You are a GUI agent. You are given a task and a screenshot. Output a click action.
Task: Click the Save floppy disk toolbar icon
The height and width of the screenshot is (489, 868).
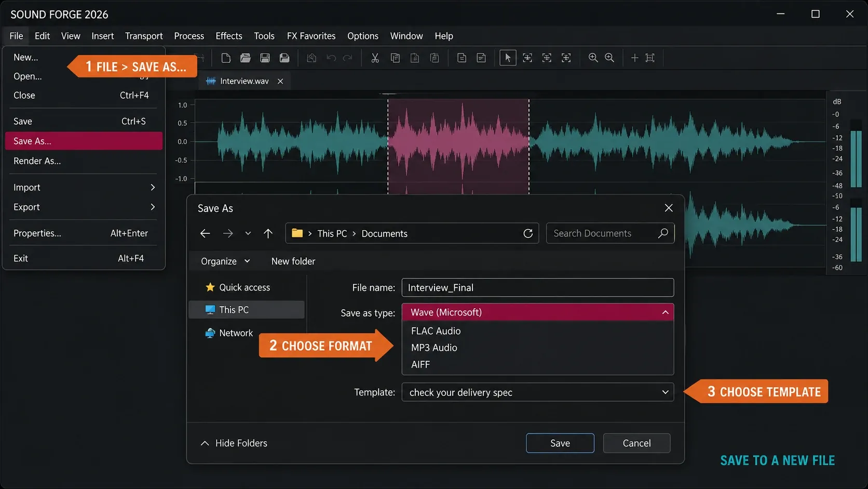(x=265, y=58)
